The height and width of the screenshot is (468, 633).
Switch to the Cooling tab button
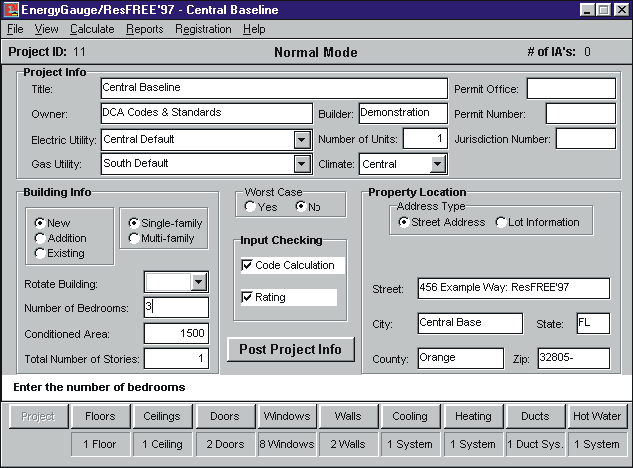coord(410,416)
